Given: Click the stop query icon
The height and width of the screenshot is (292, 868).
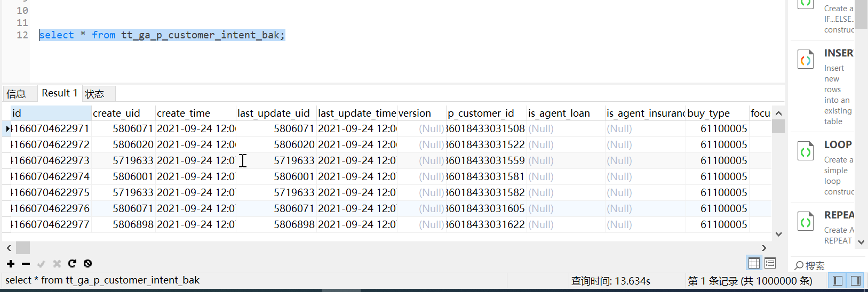Looking at the screenshot, I should pyautogui.click(x=88, y=264).
